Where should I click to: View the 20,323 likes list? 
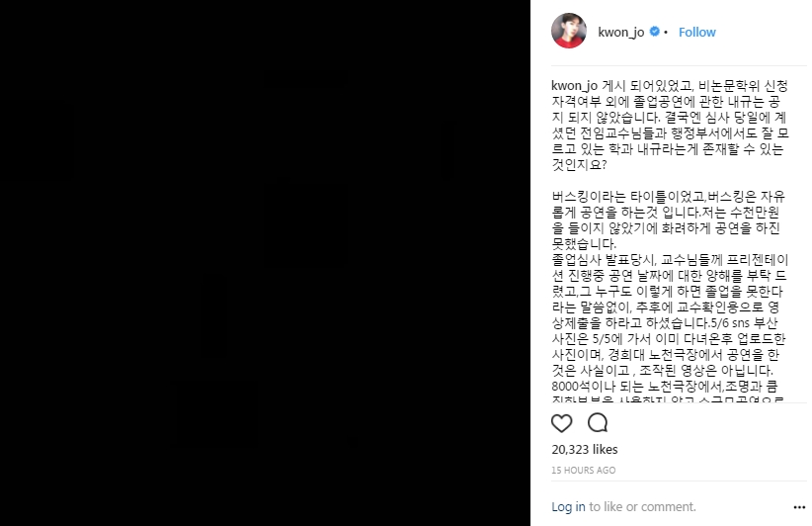coord(585,449)
